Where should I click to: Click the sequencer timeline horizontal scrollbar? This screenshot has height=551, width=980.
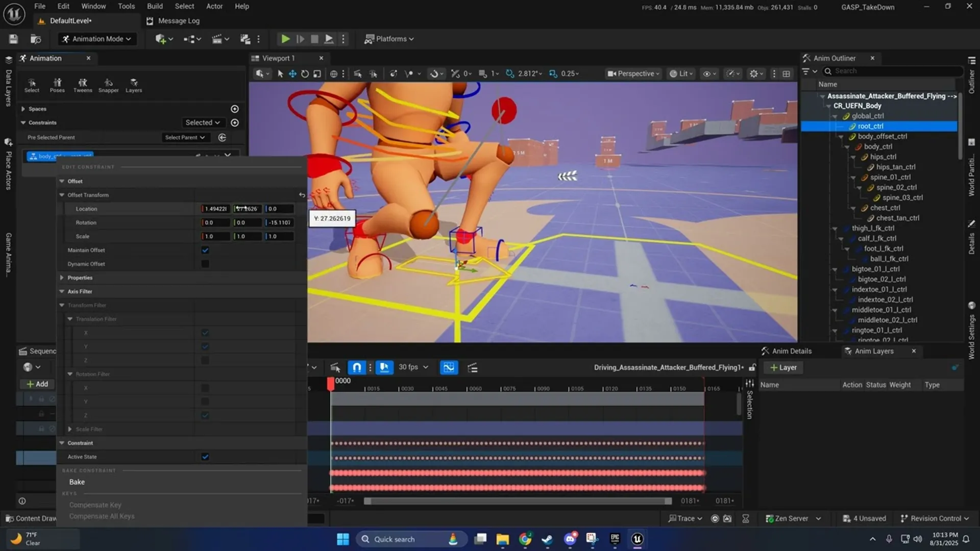click(x=518, y=501)
